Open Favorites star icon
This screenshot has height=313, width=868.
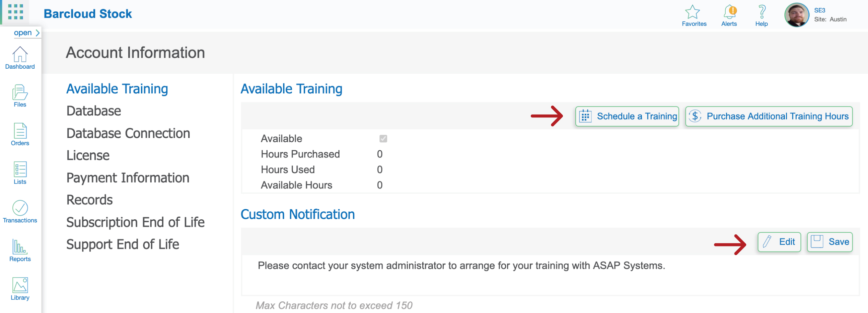pos(693,12)
